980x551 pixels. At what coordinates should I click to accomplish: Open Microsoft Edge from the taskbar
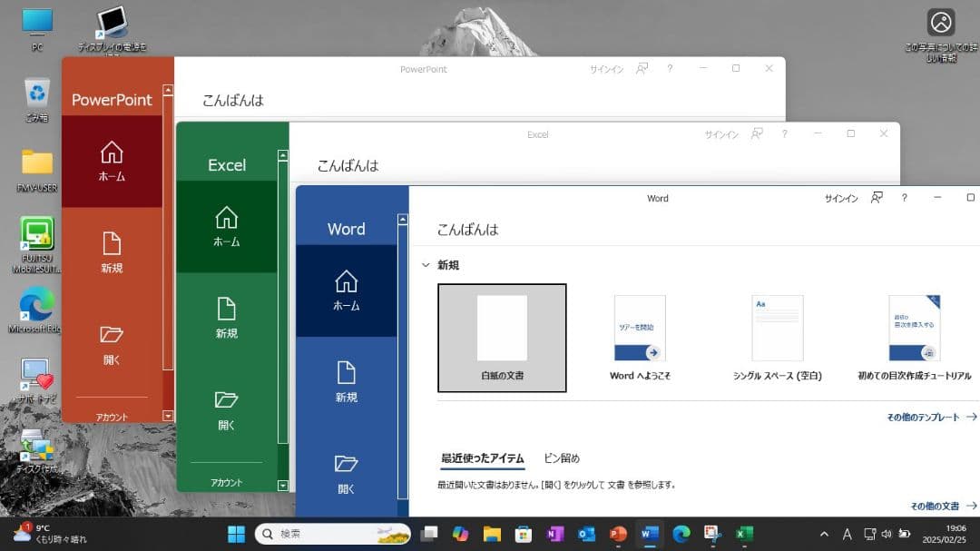pos(681,534)
